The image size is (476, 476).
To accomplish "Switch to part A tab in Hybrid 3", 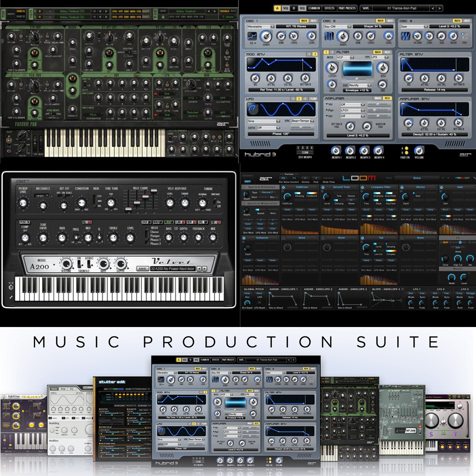I will [x=277, y=8].
